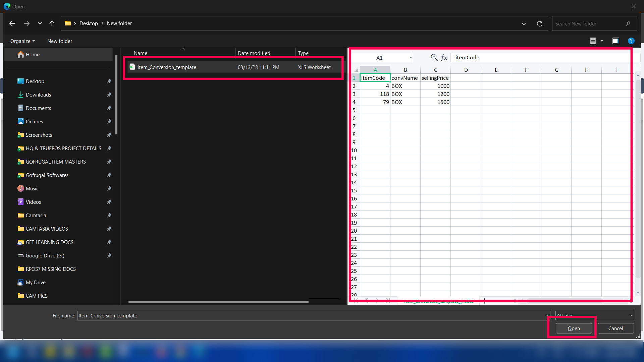This screenshot has height=362, width=644.
Task: Click the horizontal scrollbar in file list
Action: tap(218, 302)
